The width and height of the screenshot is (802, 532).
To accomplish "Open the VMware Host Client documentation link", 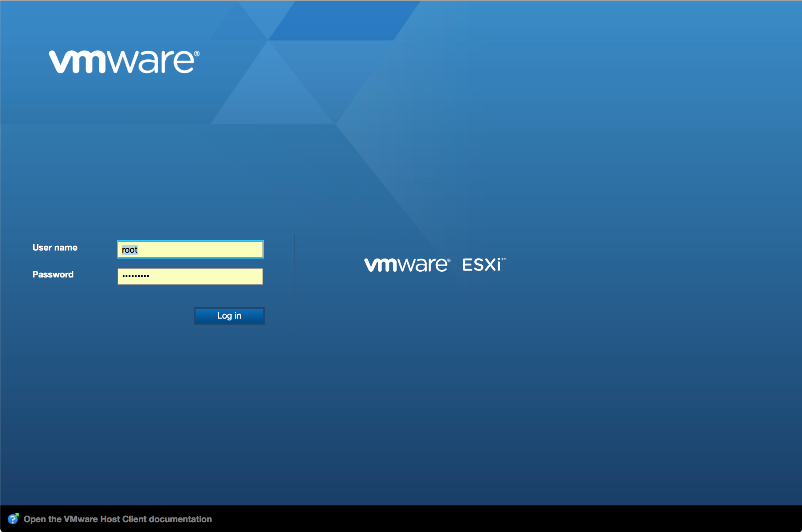I will 118,519.
